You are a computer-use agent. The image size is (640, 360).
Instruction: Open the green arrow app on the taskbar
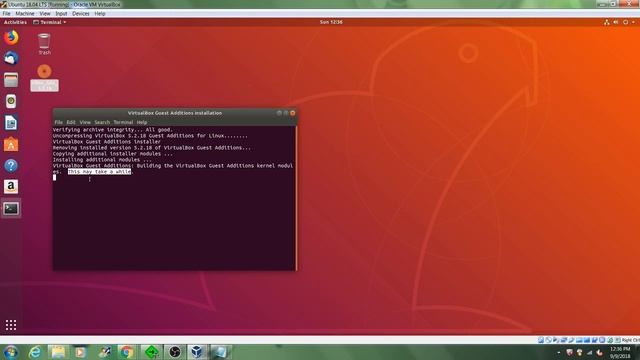coord(152,352)
